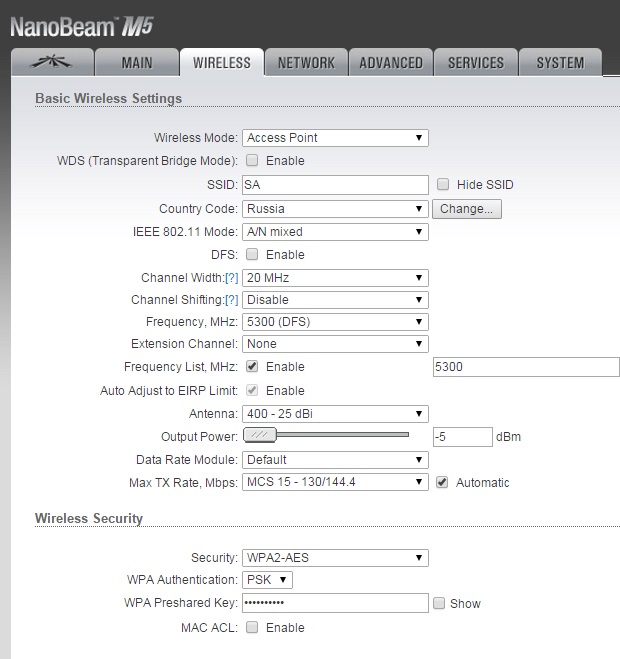Click the WPA Preshared Key field
This screenshot has height=659, width=620.
[x=335, y=603]
